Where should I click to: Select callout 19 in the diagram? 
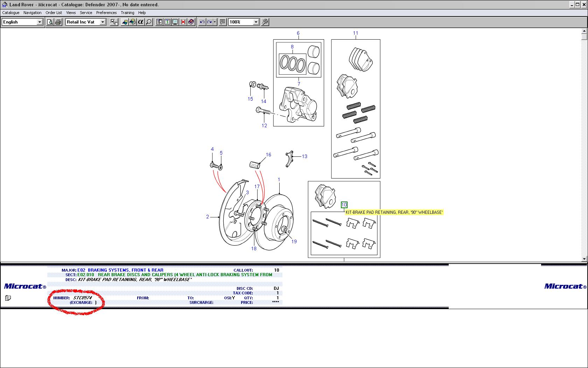[294, 241]
